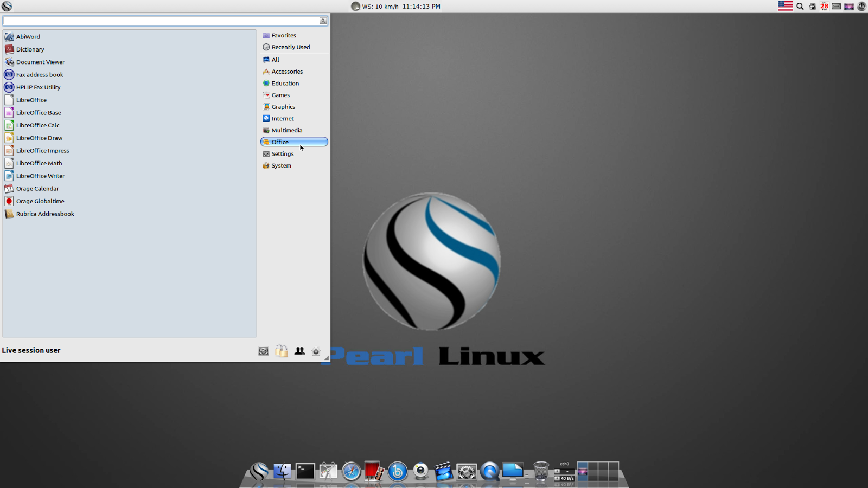Launch the Safari-style compass browser in dock
Image resolution: width=868 pixels, height=488 pixels.
tap(352, 471)
